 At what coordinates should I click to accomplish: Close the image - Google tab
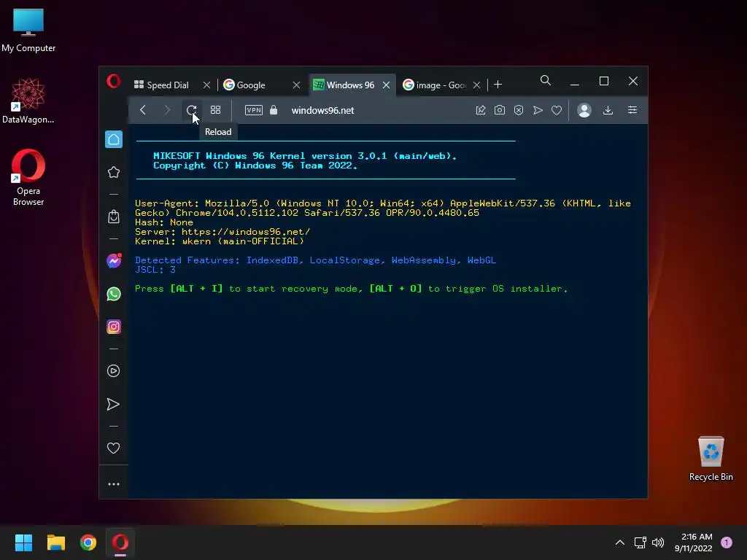(x=476, y=85)
